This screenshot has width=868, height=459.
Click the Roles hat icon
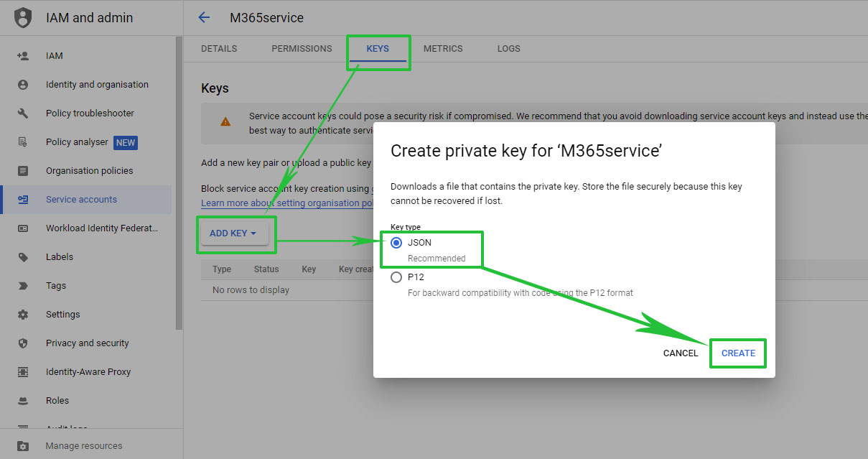point(23,401)
